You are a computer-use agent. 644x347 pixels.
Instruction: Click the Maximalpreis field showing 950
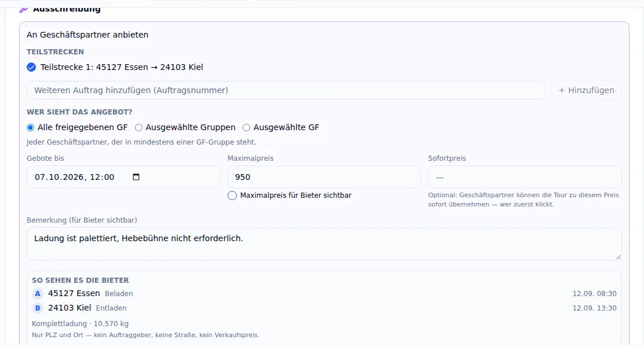point(324,177)
